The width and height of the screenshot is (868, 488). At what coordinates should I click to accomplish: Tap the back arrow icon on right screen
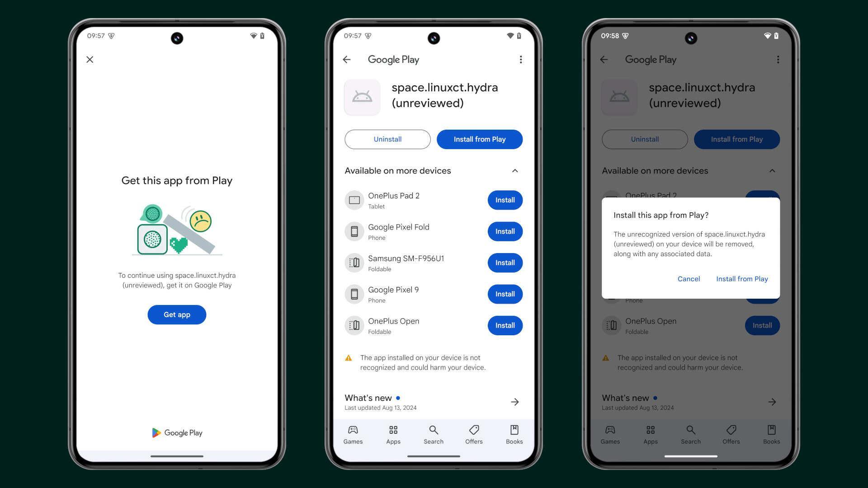[604, 59]
